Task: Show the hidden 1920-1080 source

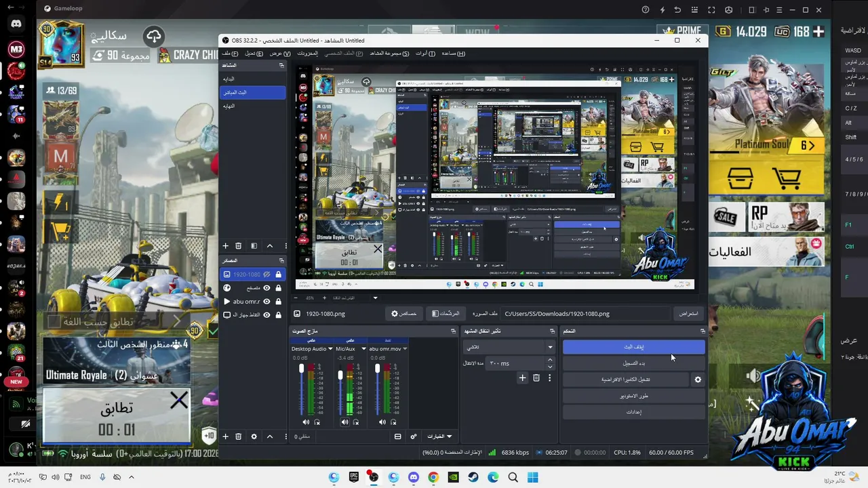Action: [267, 274]
